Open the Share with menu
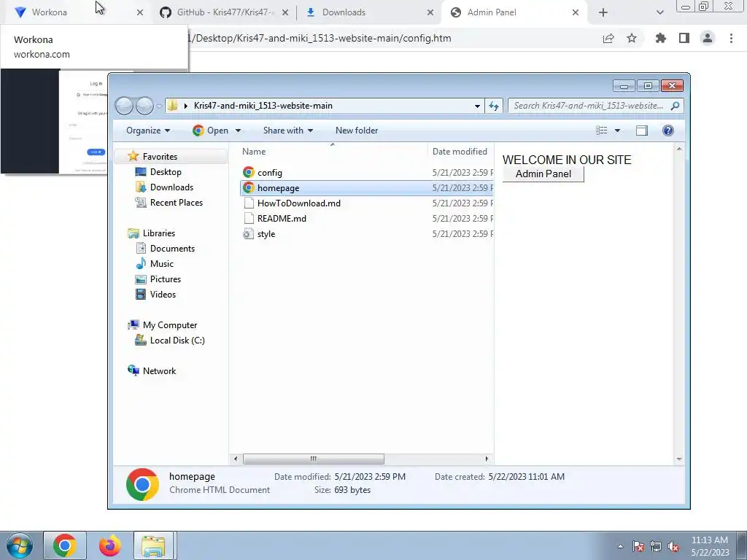 click(287, 131)
